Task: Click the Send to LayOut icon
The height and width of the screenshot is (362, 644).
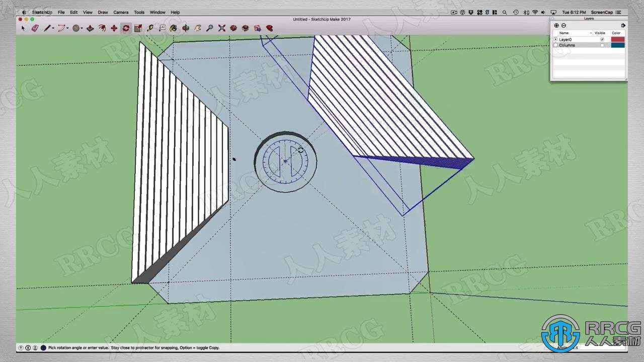Action: click(257, 28)
